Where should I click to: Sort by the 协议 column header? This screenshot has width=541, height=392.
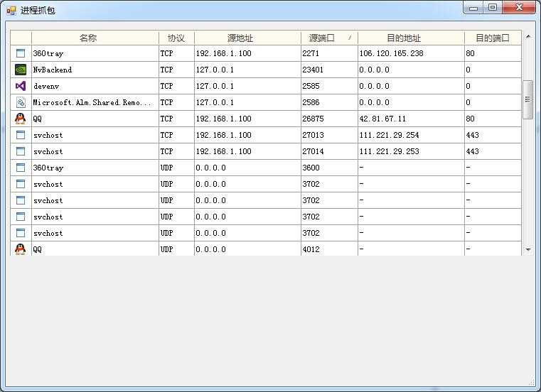[176, 38]
